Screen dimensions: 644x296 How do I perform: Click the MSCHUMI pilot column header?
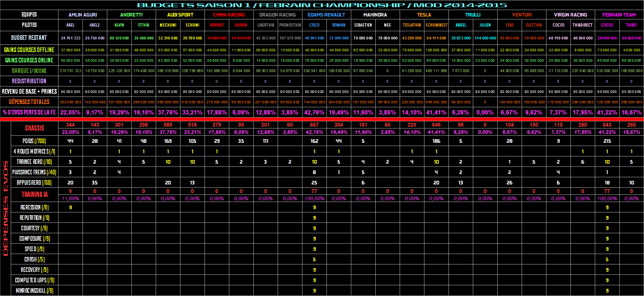tap(168, 25)
